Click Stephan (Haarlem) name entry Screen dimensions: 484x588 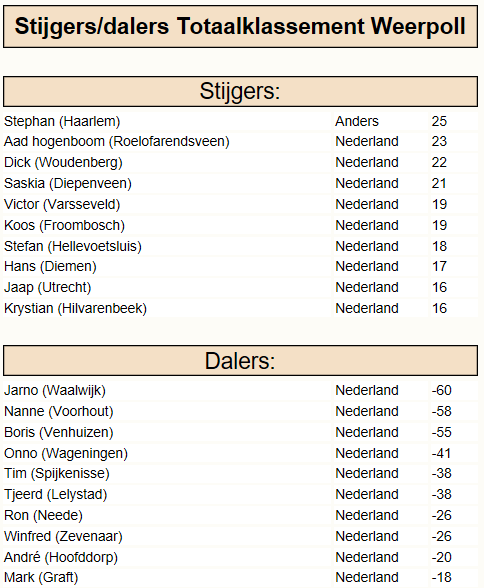(62, 122)
